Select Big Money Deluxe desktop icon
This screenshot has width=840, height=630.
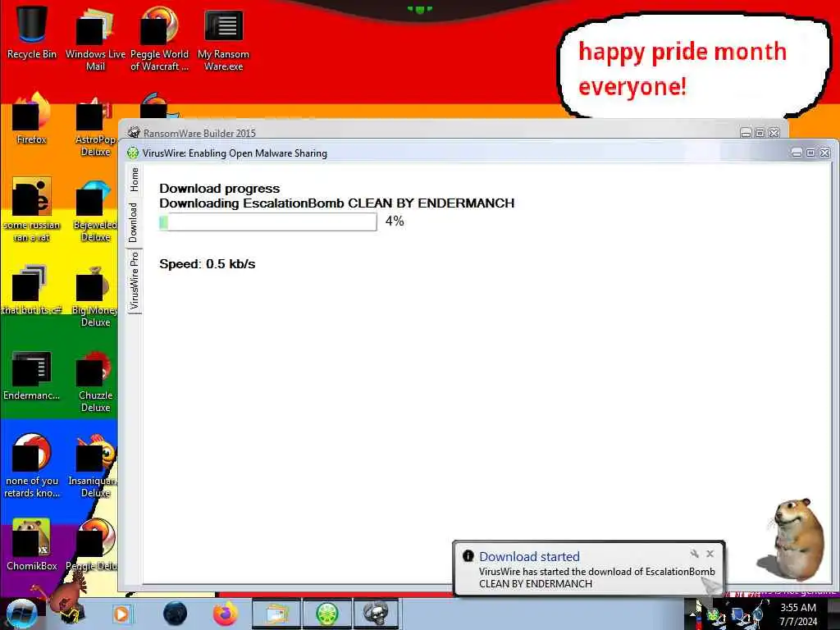tap(94, 295)
